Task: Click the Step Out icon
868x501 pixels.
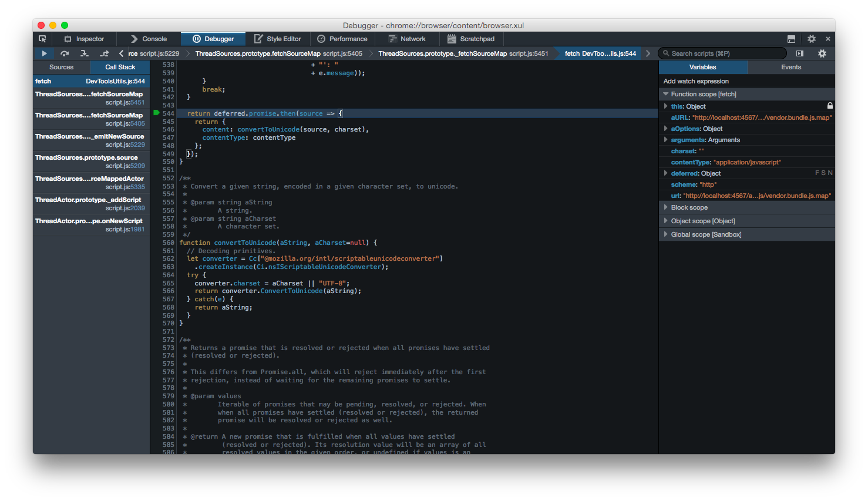Action: point(104,53)
